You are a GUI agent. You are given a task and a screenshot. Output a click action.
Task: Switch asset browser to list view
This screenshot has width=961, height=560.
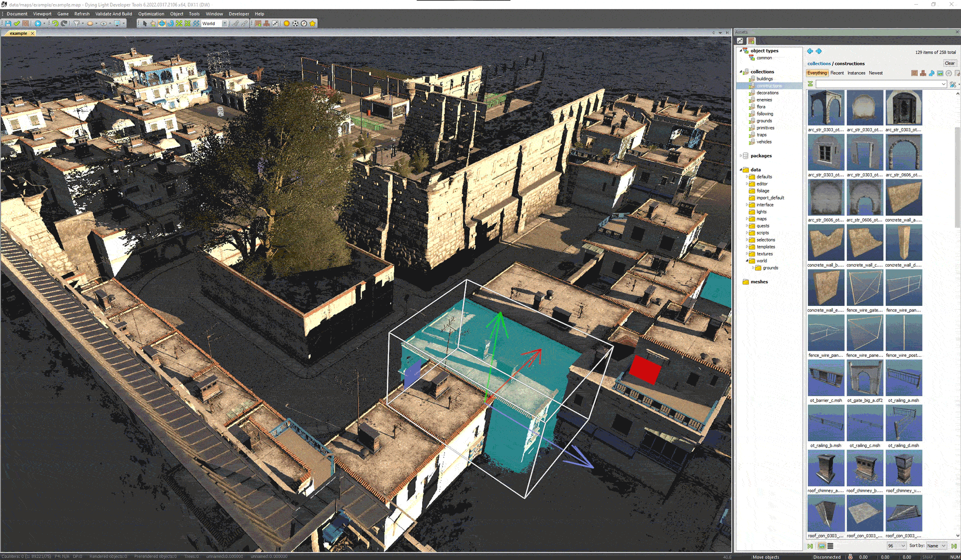pos(830,546)
